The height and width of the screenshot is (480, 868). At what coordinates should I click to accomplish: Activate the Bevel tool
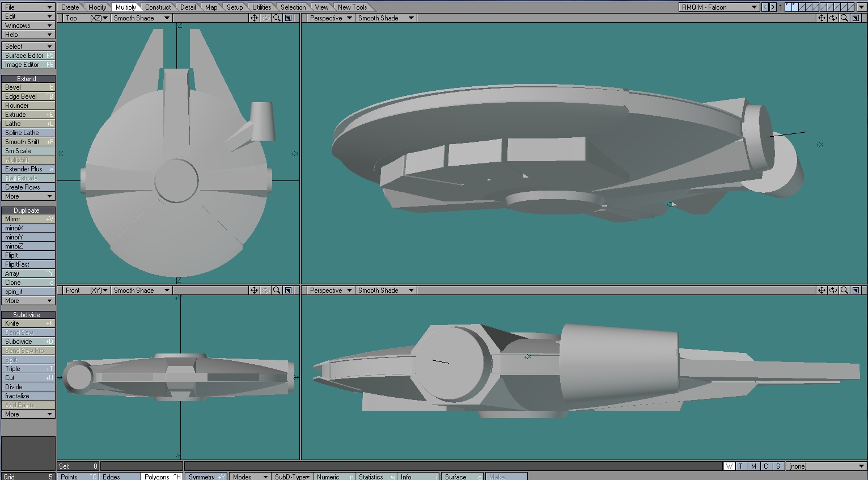[28, 87]
